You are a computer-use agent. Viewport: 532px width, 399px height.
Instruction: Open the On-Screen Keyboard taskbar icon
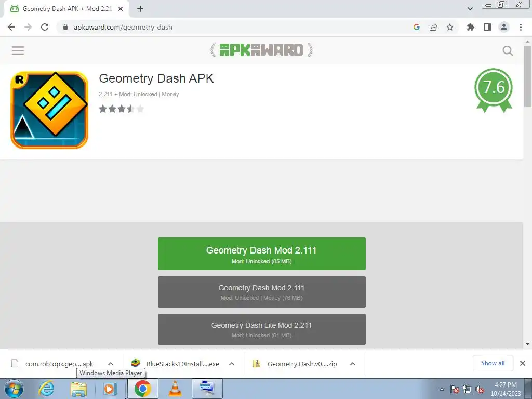pos(207,389)
